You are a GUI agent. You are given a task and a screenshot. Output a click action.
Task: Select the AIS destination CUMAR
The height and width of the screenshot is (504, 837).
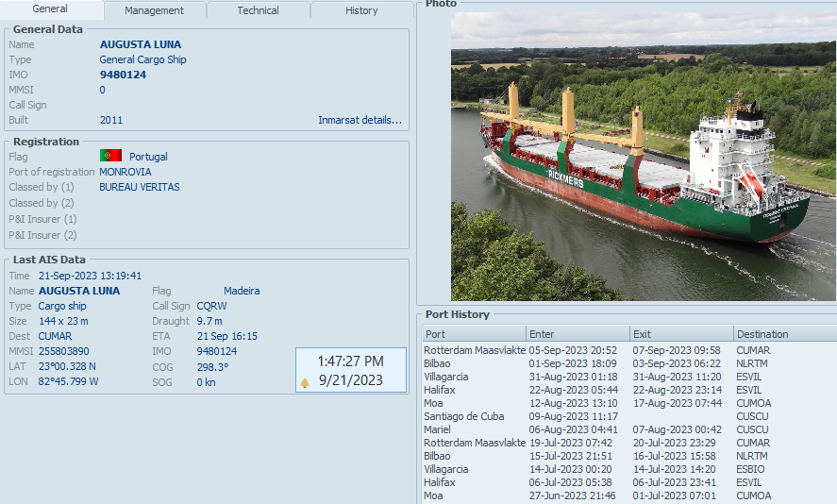tap(55, 336)
